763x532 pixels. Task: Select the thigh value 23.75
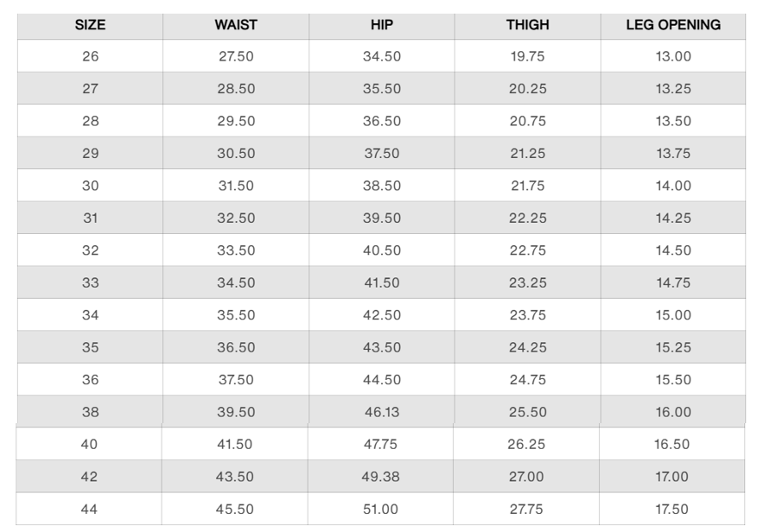pos(527,315)
